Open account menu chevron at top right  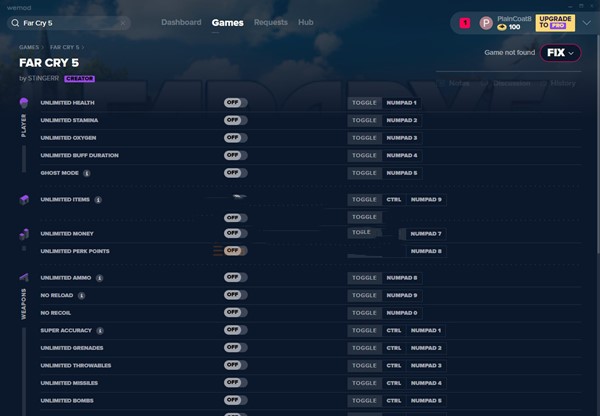coord(586,22)
